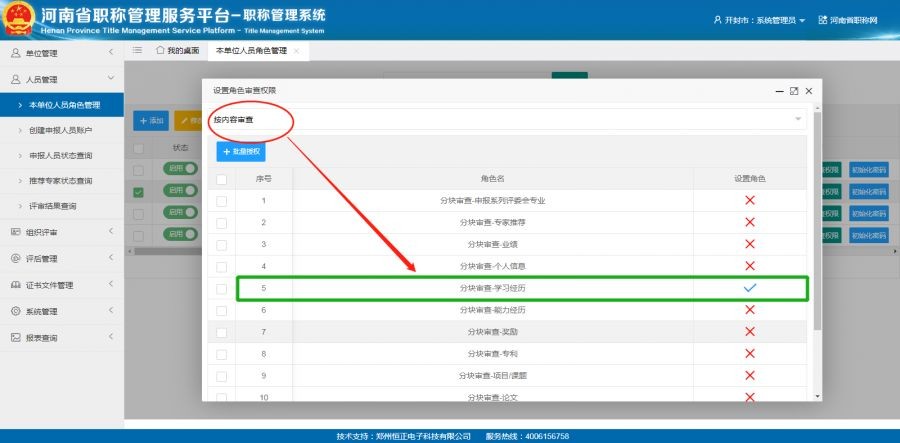Viewport: 900px width, 443px height.
Task: Click the 河南省职称网 icon in header
Action: click(x=823, y=20)
